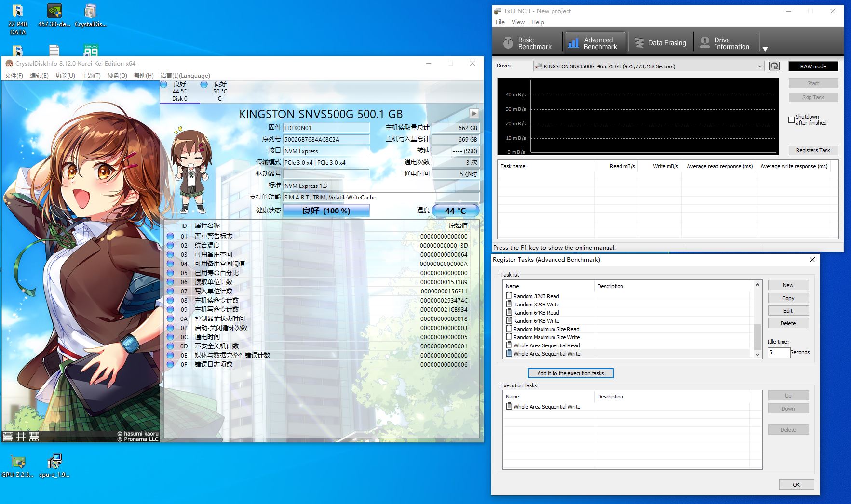Close the Register Tasks dialog
Image resolution: width=851 pixels, height=504 pixels.
[812, 260]
